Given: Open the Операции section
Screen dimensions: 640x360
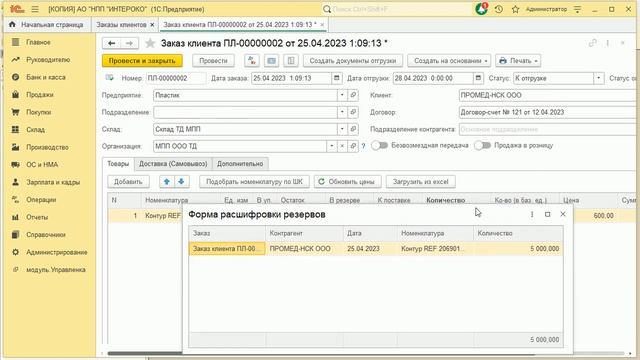Looking at the screenshot, I should pyautogui.click(x=41, y=200).
